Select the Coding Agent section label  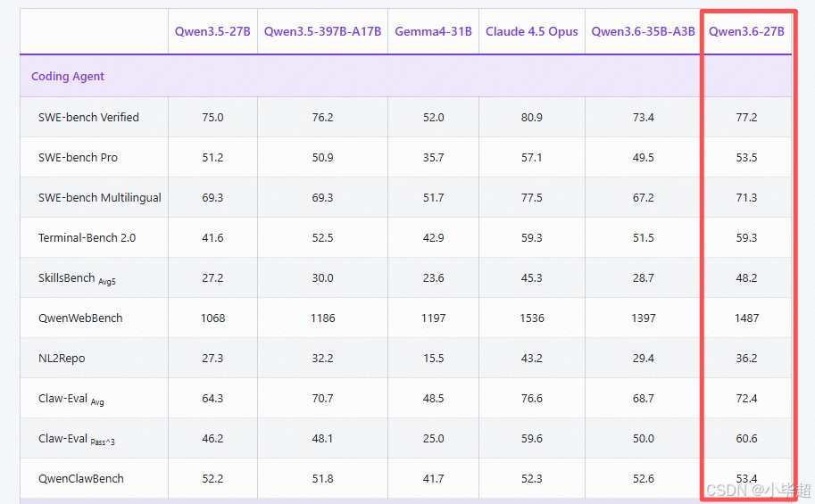click(x=68, y=77)
